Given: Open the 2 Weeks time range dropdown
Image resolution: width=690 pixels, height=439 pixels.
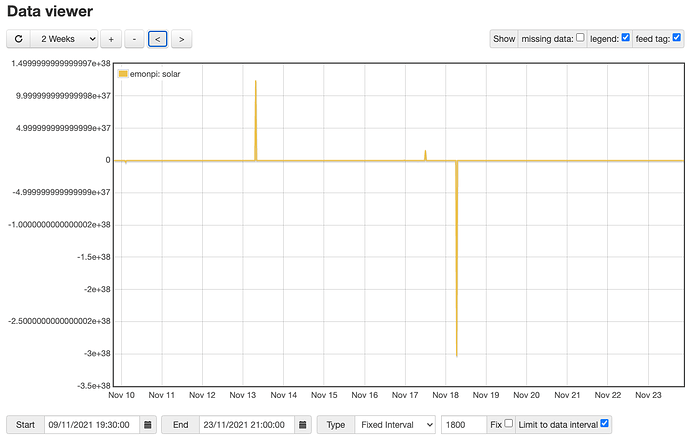Looking at the screenshot, I should coord(64,39).
